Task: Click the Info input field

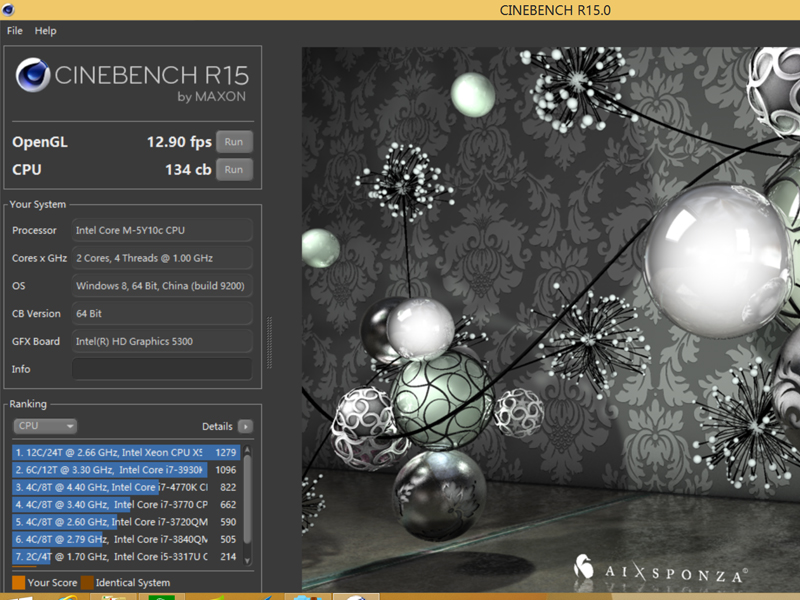Action: click(162, 369)
